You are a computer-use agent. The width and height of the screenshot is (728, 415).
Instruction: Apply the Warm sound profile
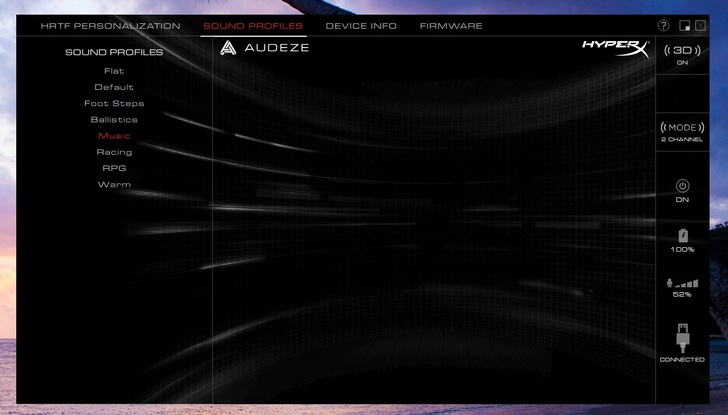[x=114, y=184]
